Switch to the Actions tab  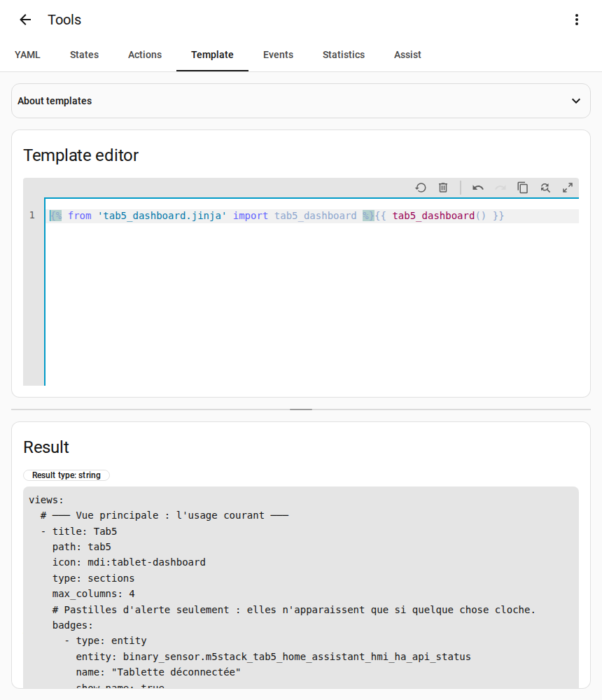145,55
